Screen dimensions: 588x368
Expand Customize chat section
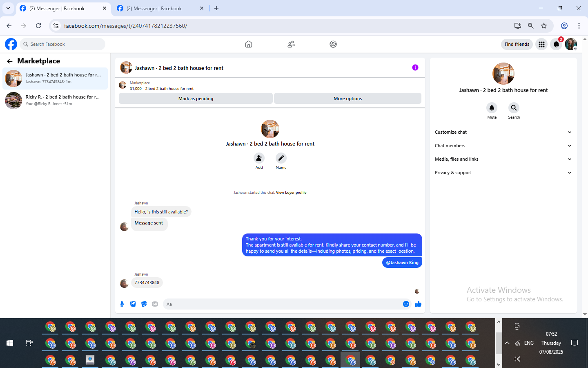tap(503, 132)
